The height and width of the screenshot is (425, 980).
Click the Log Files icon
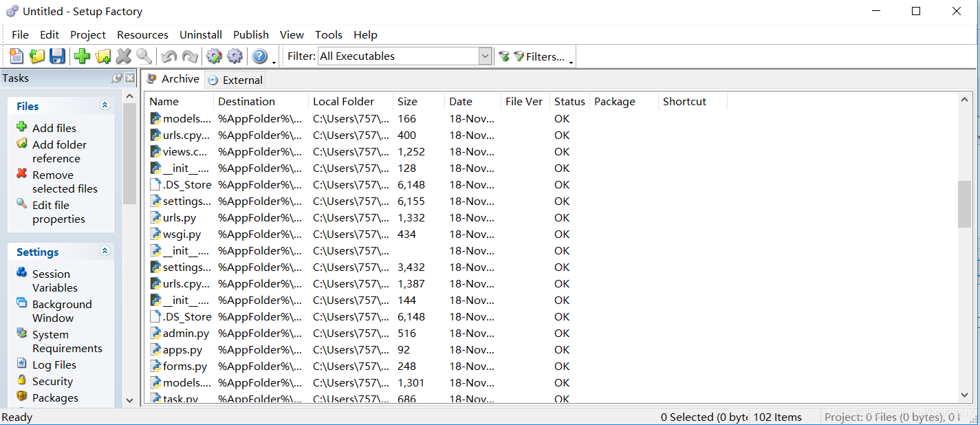click(22, 363)
